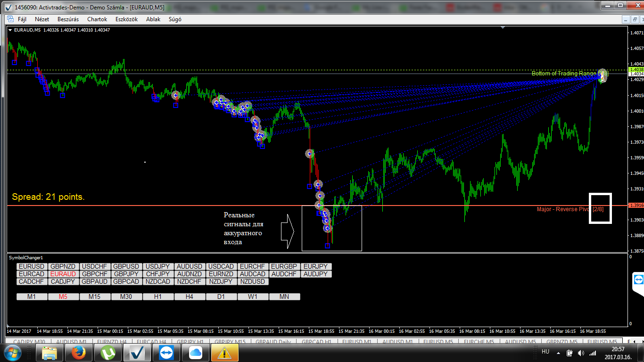
Task: Switch symbol to GBPCHF
Action: click(95, 274)
